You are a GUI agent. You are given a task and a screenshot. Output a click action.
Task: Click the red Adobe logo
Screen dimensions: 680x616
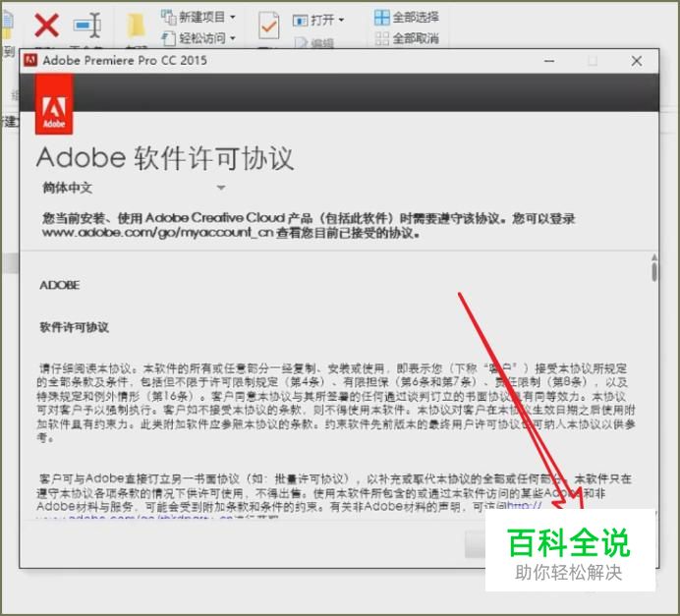(54, 104)
